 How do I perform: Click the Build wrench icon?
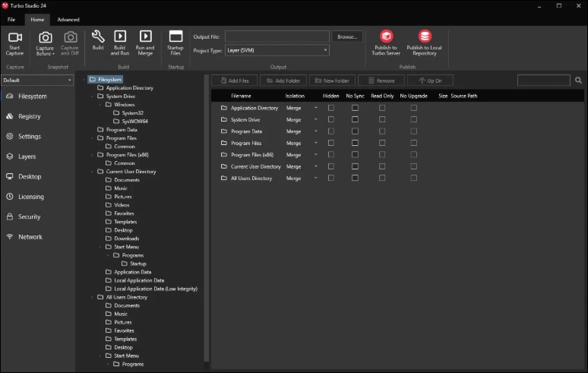(x=98, y=36)
